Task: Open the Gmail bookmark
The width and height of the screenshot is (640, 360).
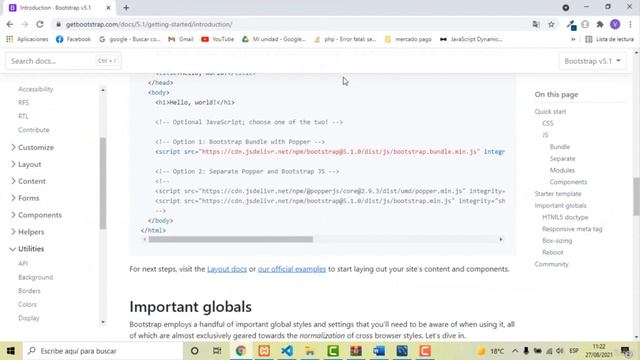Action: click(181, 39)
